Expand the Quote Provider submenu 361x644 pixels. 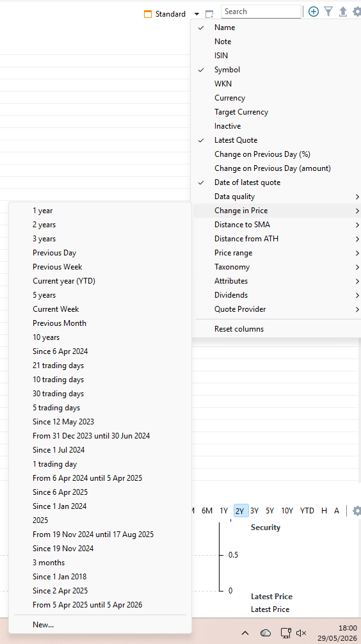click(x=277, y=309)
